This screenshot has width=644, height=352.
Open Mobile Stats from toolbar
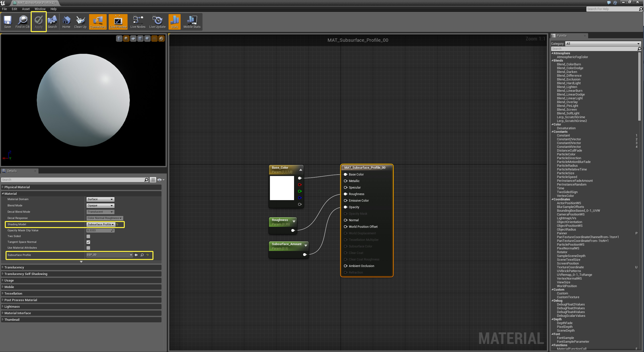click(192, 22)
